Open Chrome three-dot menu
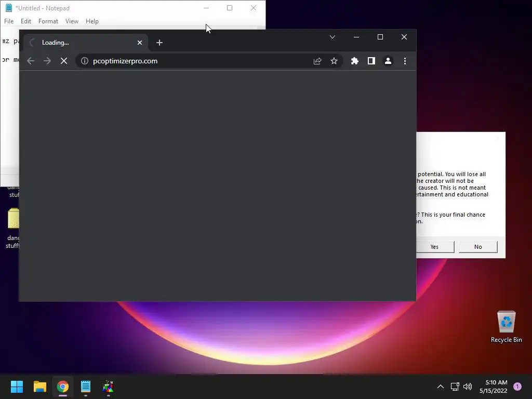The width and height of the screenshot is (532, 399). (x=405, y=61)
